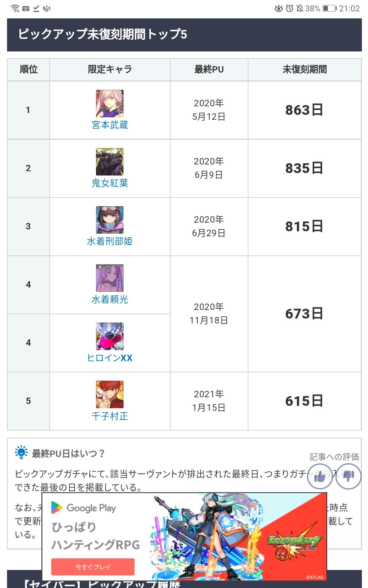Tap the 水着刑部姫 portrait thumbnail
368x588 pixels.
click(x=110, y=220)
